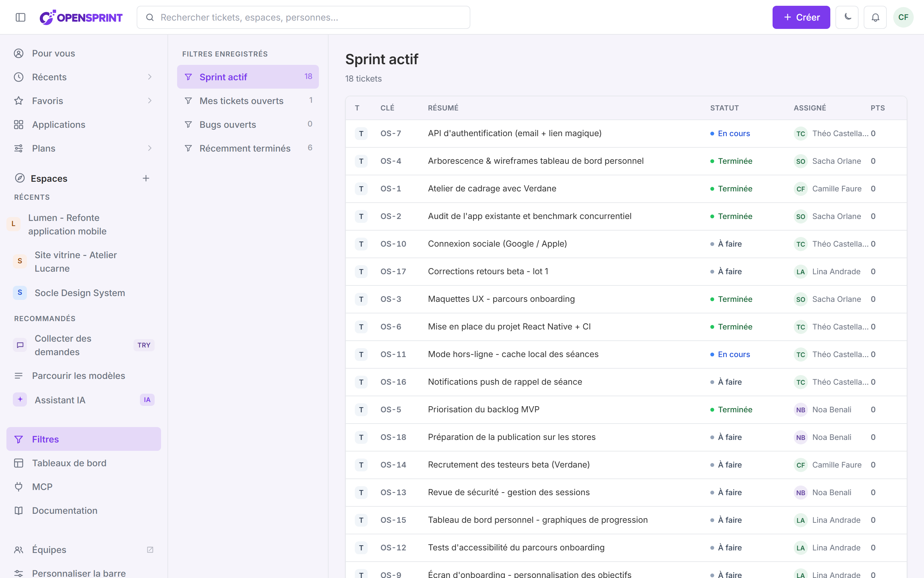
Task: Select Mes tickets ouverts filter
Action: pos(248,101)
